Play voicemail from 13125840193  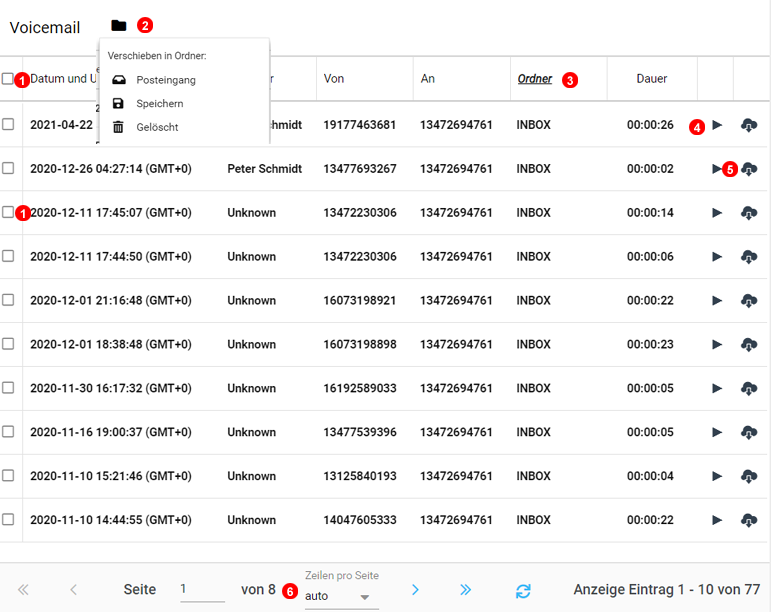tap(717, 476)
